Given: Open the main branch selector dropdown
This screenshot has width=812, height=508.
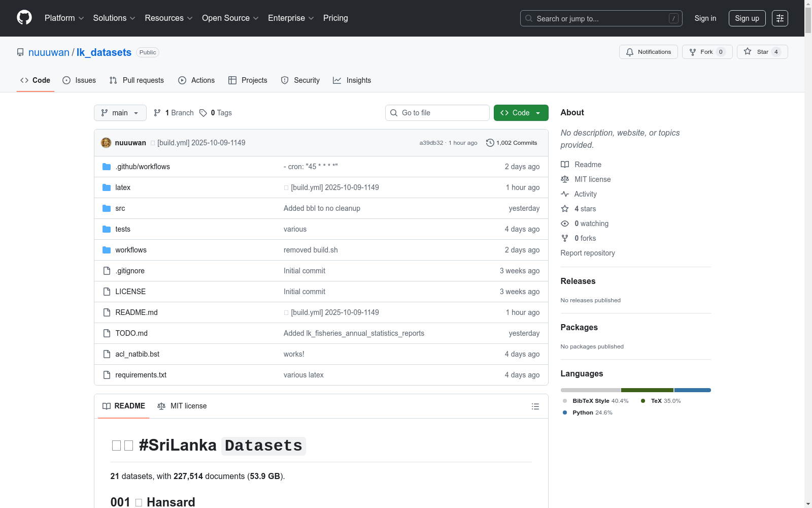Looking at the screenshot, I should 120,113.
